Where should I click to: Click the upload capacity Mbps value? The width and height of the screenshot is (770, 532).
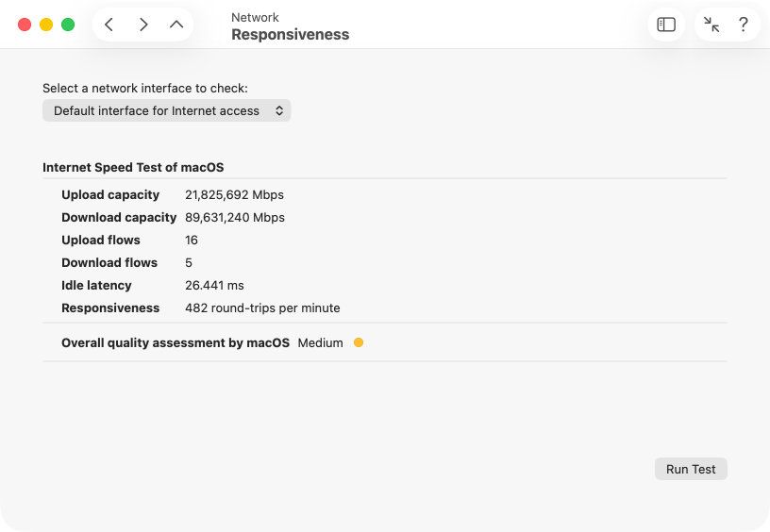(234, 194)
